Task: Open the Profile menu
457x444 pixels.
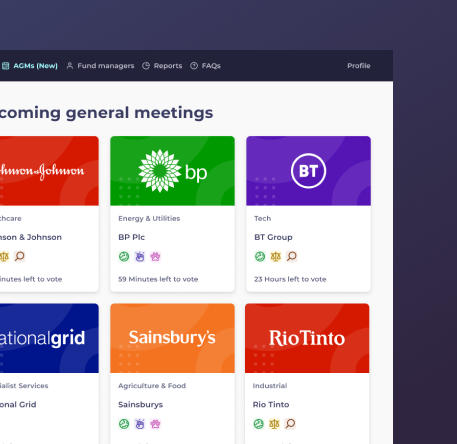Action: pyautogui.click(x=359, y=66)
